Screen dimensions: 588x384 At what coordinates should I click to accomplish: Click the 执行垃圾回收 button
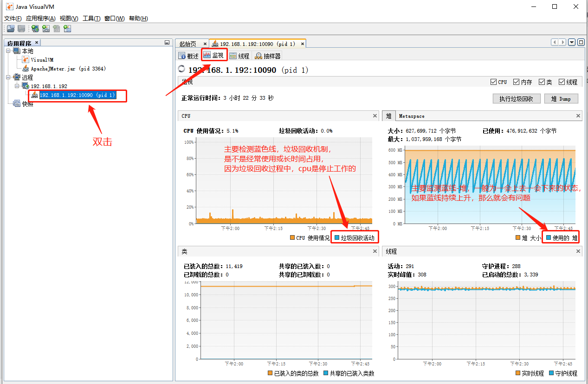click(x=516, y=98)
